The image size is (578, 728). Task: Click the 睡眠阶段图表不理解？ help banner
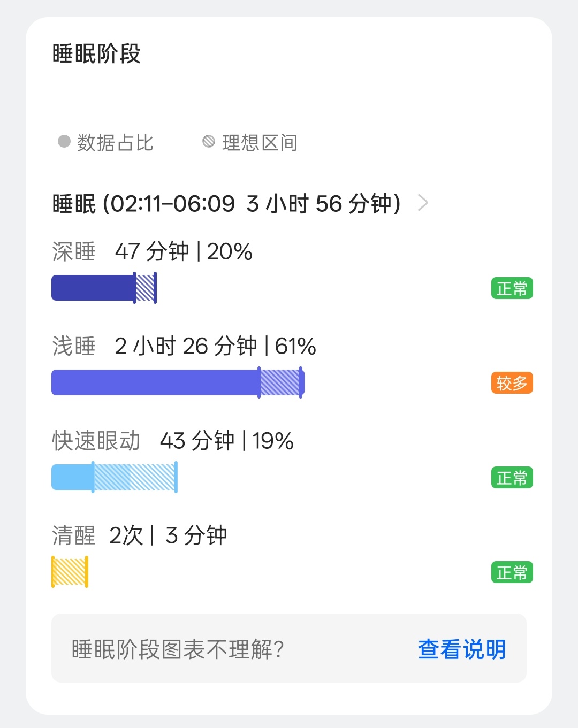(x=289, y=648)
